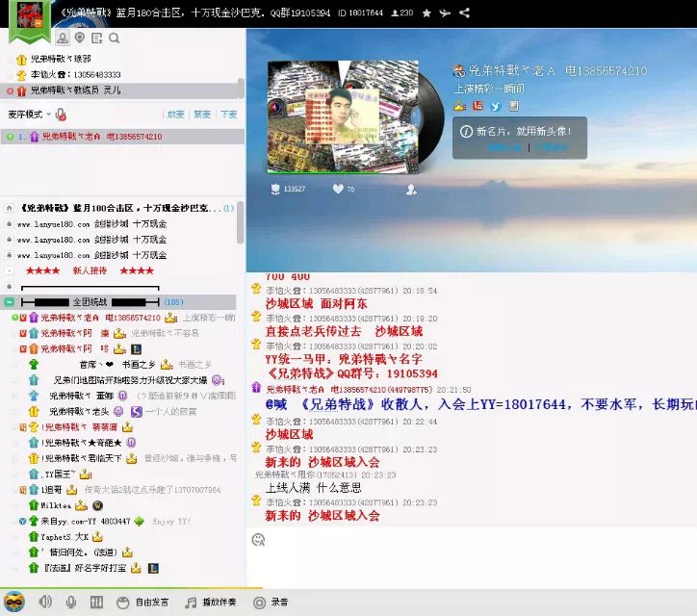This screenshot has width=697, height=616.
Task: Toggle the mic-queue mute icon beside 麦序模式
Action: click(x=61, y=115)
